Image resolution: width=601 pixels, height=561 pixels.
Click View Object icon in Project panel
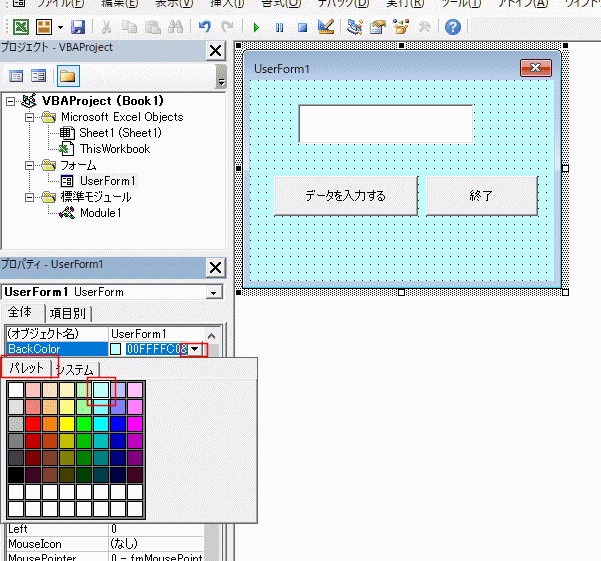click(x=38, y=76)
